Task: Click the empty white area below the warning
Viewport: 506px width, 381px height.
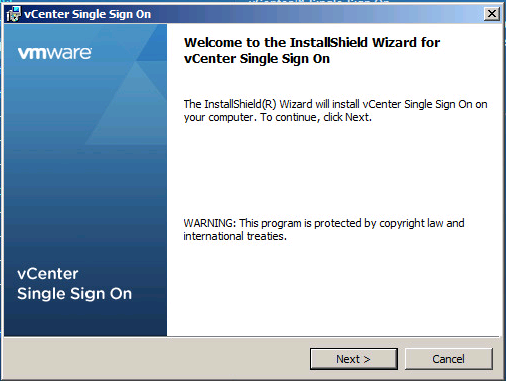Action: coord(333,288)
